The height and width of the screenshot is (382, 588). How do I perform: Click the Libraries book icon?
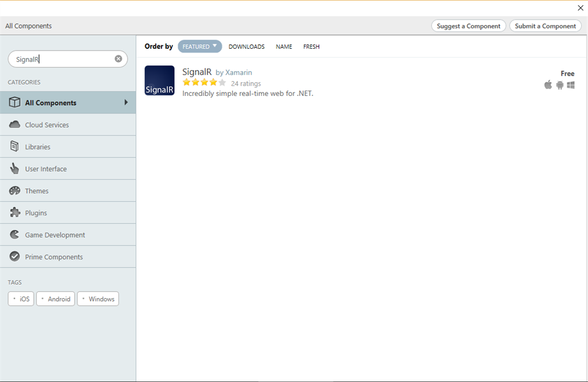14,146
